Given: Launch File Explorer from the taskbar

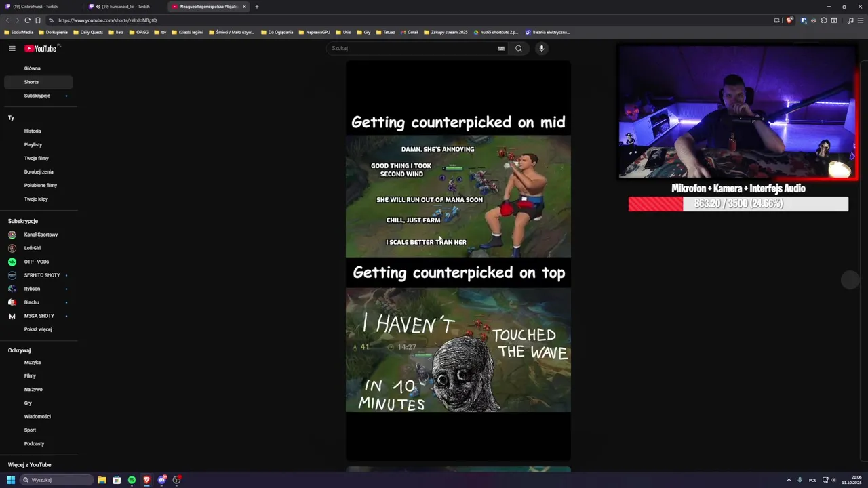Looking at the screenshot, I should pyautogui.click(x=102, y=480).
